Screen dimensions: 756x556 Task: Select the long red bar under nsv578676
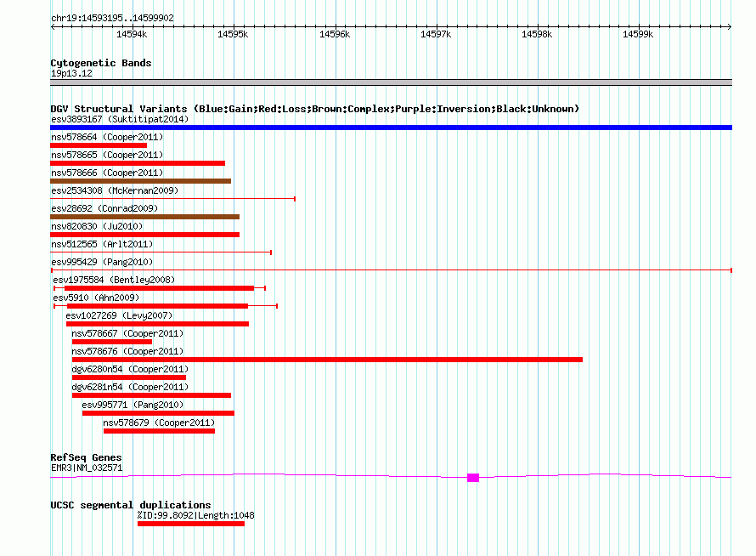[327, 360]
